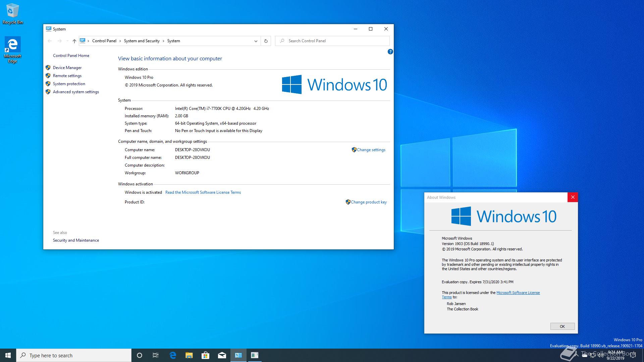Click the Control Panel breadcrumb
This screenshot has width=644, height=362.
pos(104,41)
